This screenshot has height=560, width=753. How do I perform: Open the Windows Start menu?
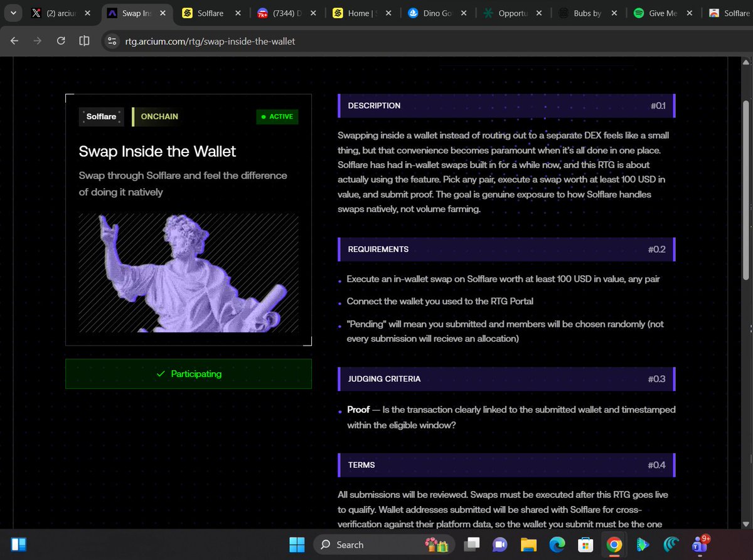[x=296, y=544]
